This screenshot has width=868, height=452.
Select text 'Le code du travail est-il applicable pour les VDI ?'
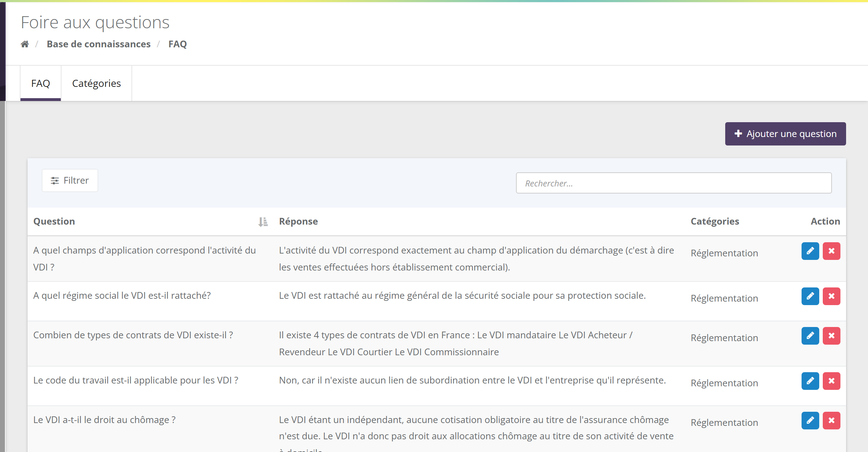pyautogui.click(x=136, y=380)
